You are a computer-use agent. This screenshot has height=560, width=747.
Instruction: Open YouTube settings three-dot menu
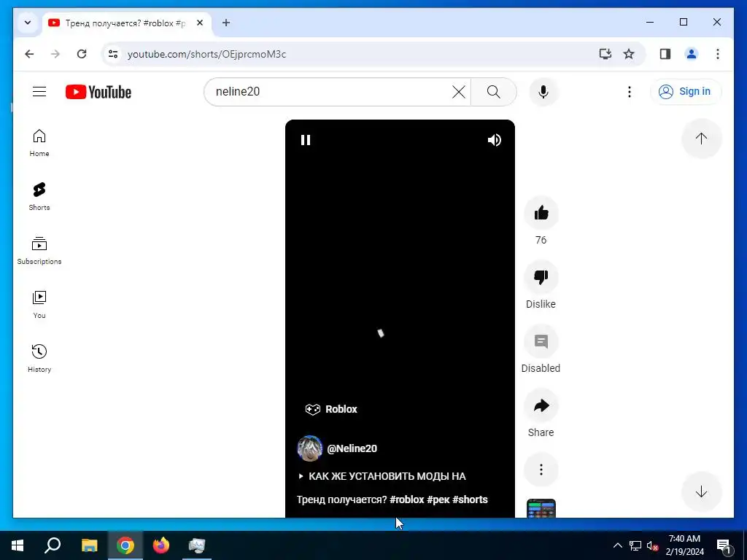[x=630, y=91]
